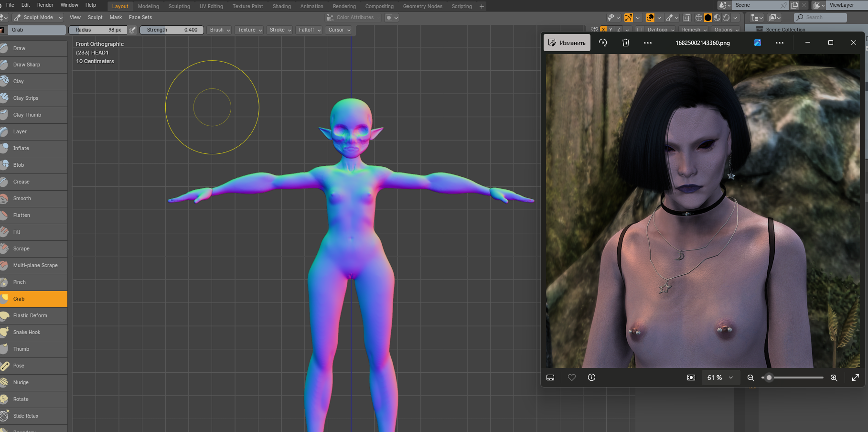The width and height of the screenshot is (868, 432).
Task: Select the Elastic Deform brush
Action: pyautogui.click(x=30, y=316)
